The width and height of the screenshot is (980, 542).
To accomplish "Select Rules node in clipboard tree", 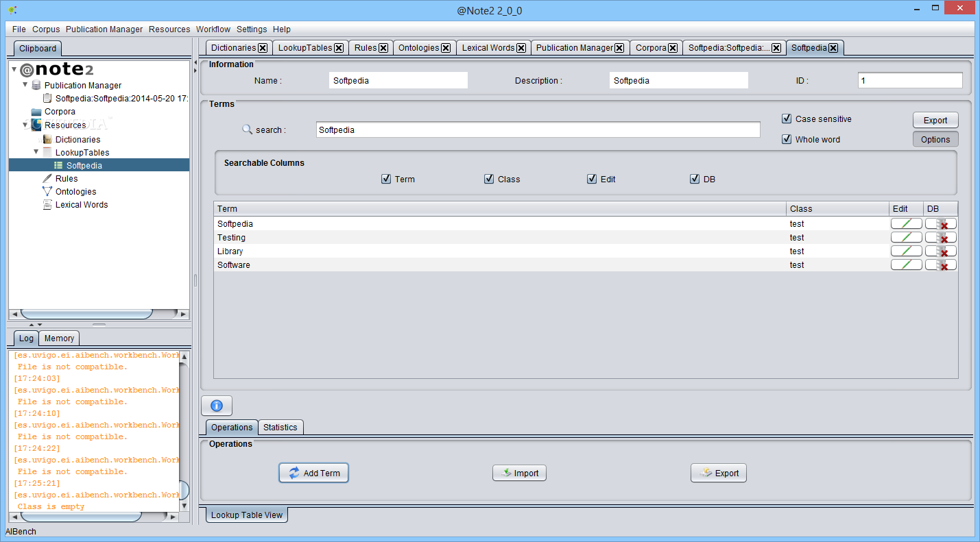I will (67, 178).
